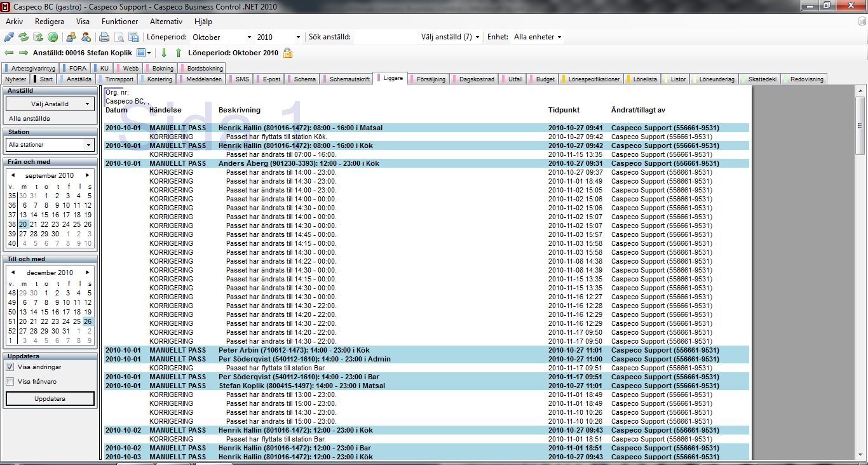This screenshot has width=868, height=465.
Task: Click the Uppdatera button
Action: click(x=50, y=399)
